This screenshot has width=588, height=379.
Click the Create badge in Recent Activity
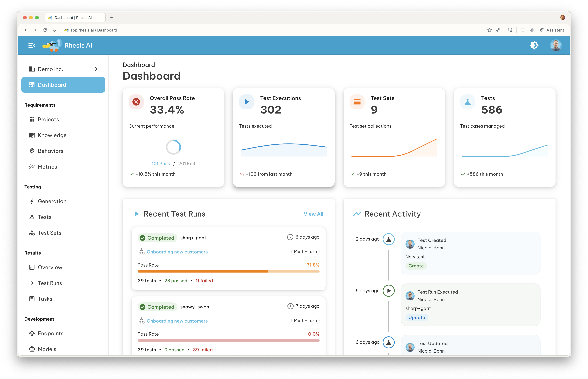pos(416,266)
